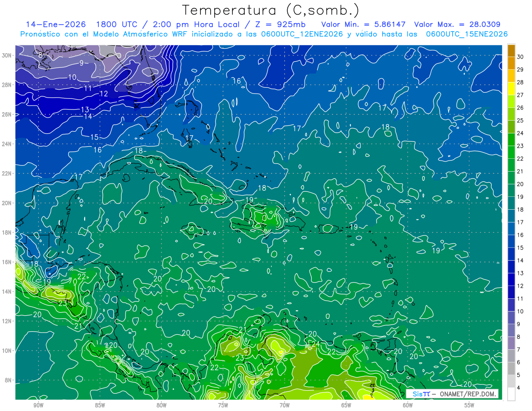Click the longitude axis label '85W'
The image size is (532, 411).
pyautogui.click(x=100, y=405)
